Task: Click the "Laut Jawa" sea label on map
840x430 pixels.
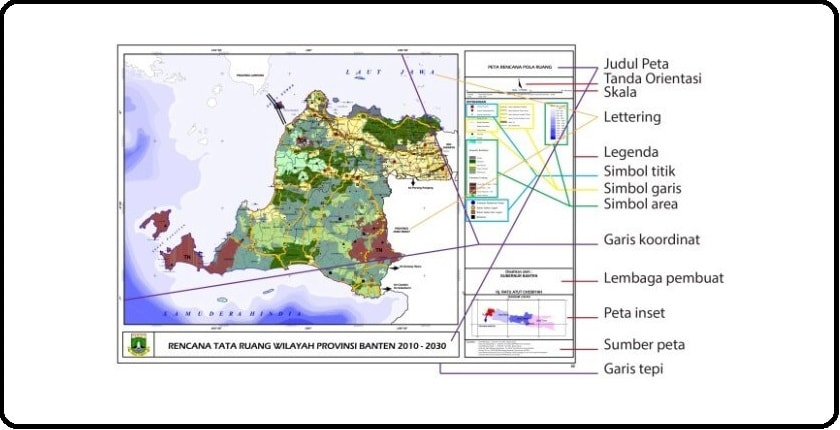Action: click(x=366, y=72)
